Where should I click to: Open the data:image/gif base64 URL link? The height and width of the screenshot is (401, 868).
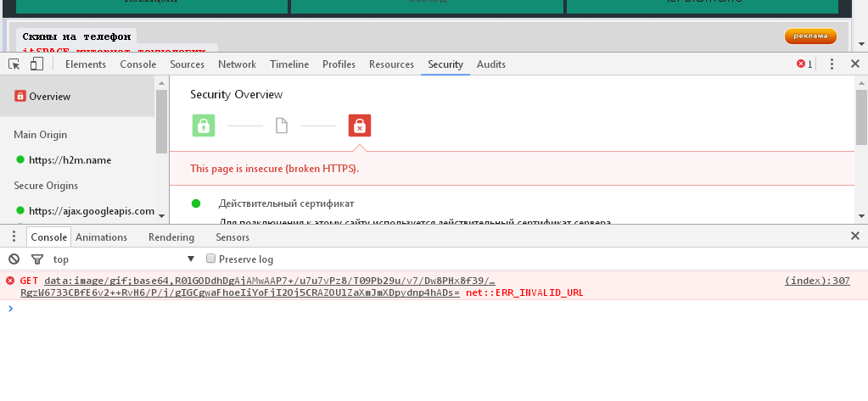[x=257, y=287]
